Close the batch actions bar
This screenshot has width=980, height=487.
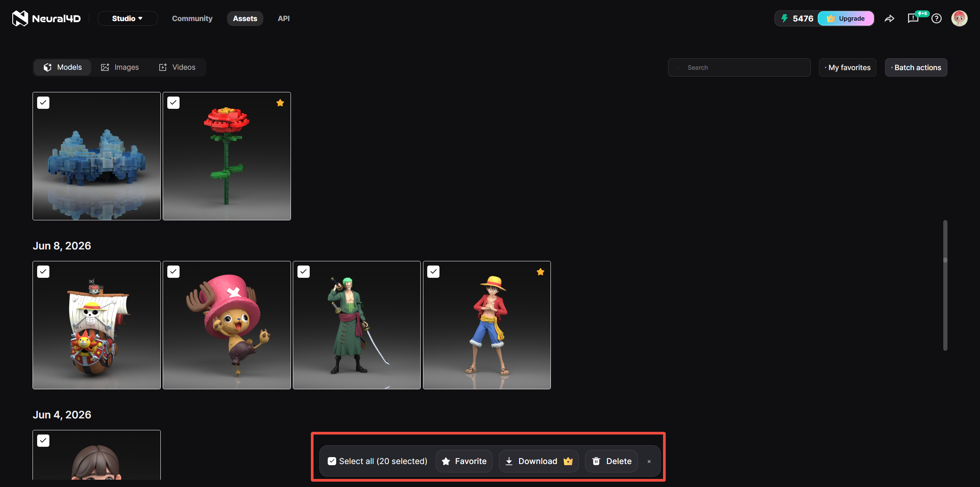649,461
